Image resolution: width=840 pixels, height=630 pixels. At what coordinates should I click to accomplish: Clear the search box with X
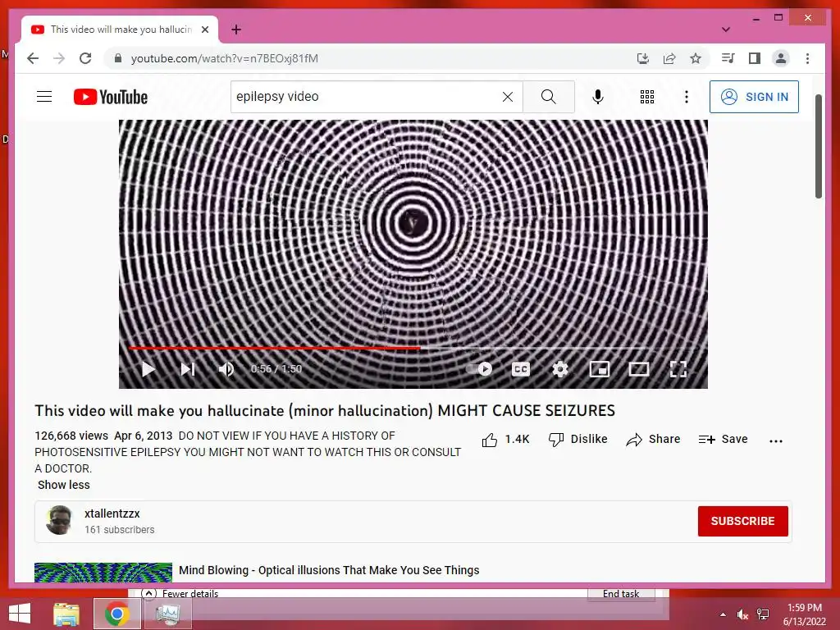507,97
